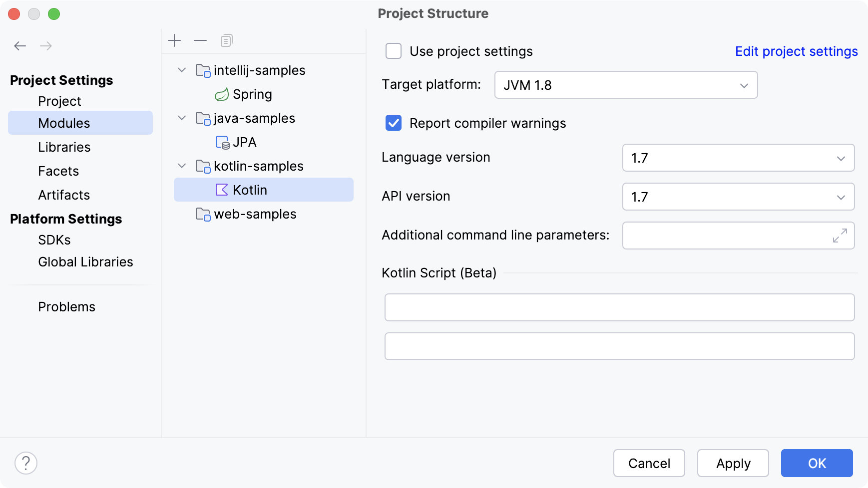
Task: Click the Edit project settings link
Action: (796, 51)
